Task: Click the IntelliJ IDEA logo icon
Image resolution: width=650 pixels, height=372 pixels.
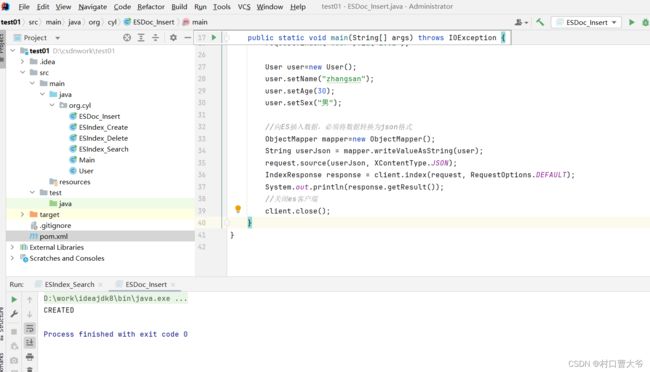Action: (x=5, y=7)
